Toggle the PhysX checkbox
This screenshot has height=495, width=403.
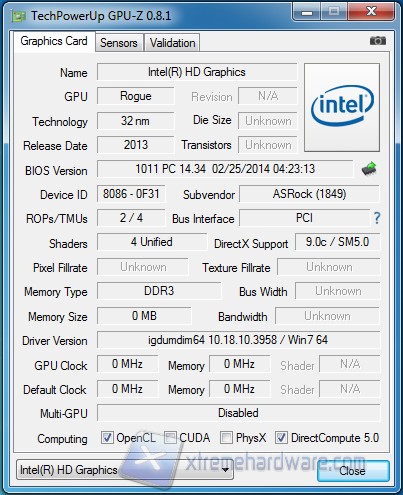coord(226,437)
